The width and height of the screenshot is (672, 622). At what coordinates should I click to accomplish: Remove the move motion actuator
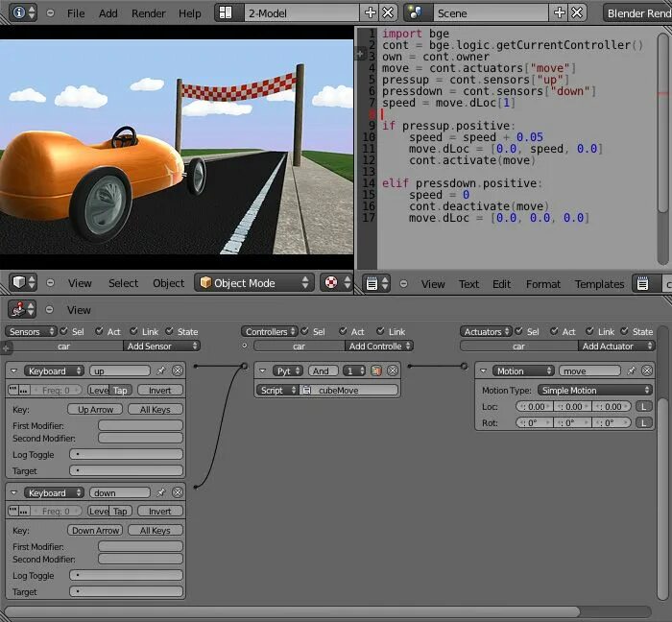pos(647,371)
